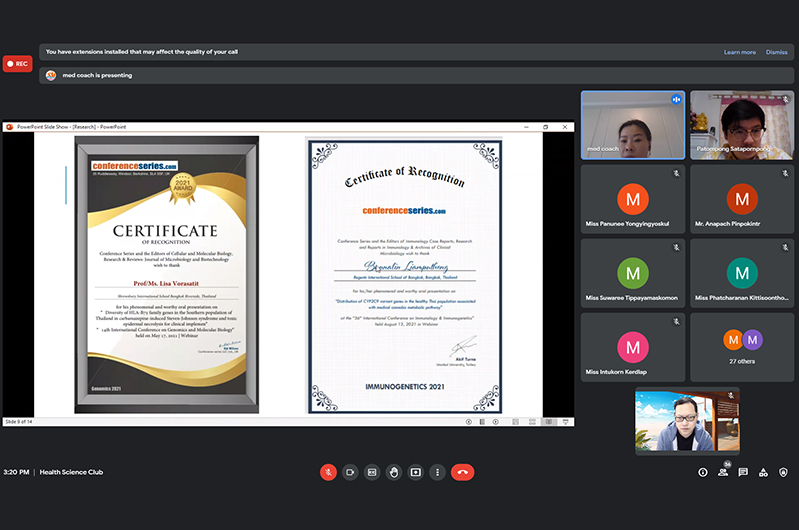Open the chat panel icon
This screenshot has width=799, height=530.
coord(743,472)
